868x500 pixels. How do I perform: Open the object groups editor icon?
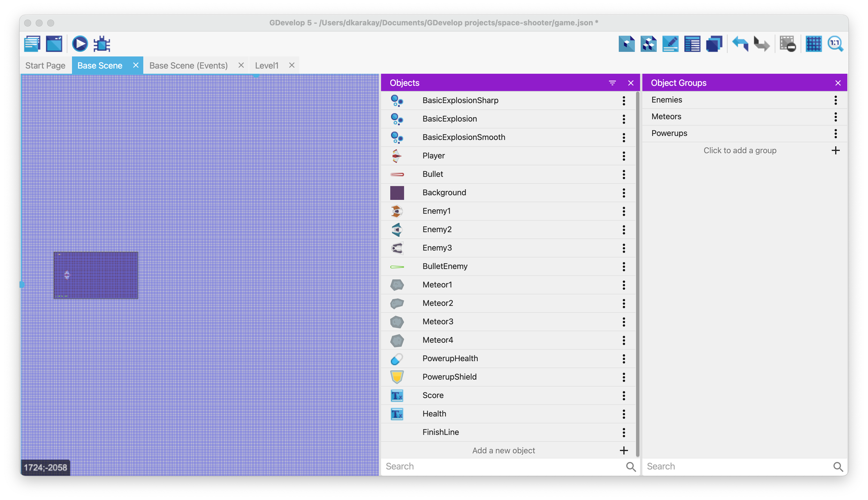click(x=648, y=44)
